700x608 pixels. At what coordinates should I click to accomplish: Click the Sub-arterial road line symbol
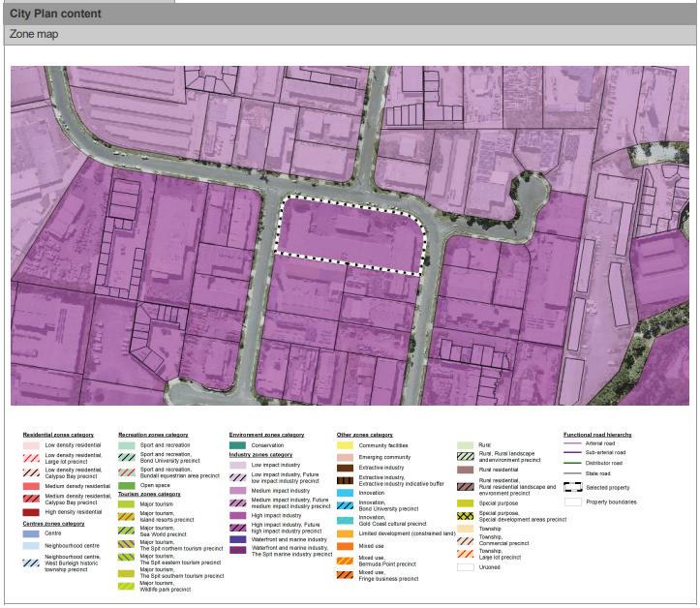click(x=573, y=453)
